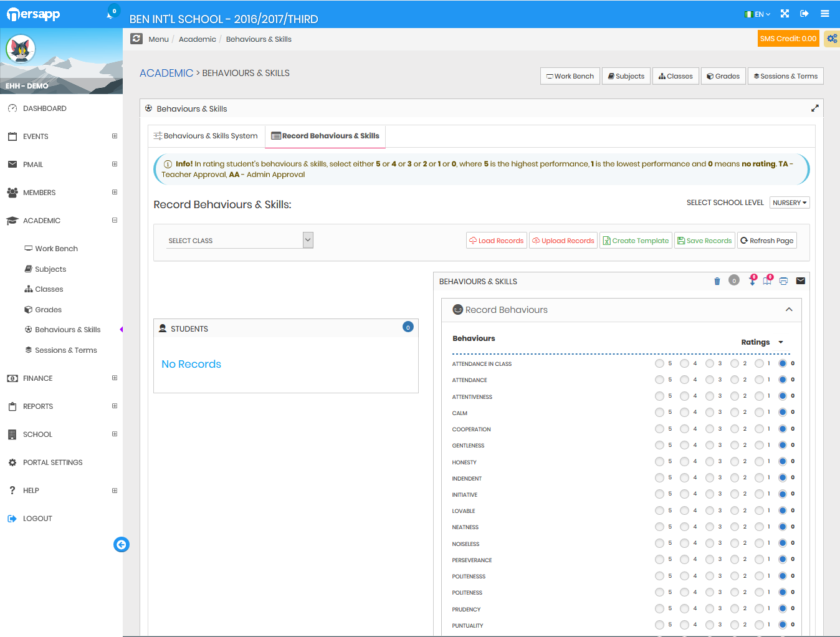The height and width of the screenshot is (637, 840).
Task: Open the Select Class dropdown
Action: point(240,241)
